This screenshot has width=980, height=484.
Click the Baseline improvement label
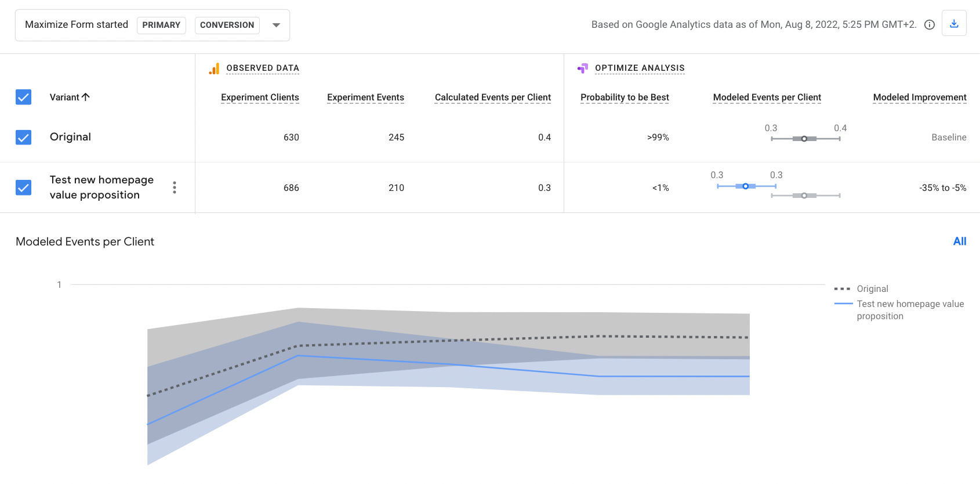(x=949, y=138)
